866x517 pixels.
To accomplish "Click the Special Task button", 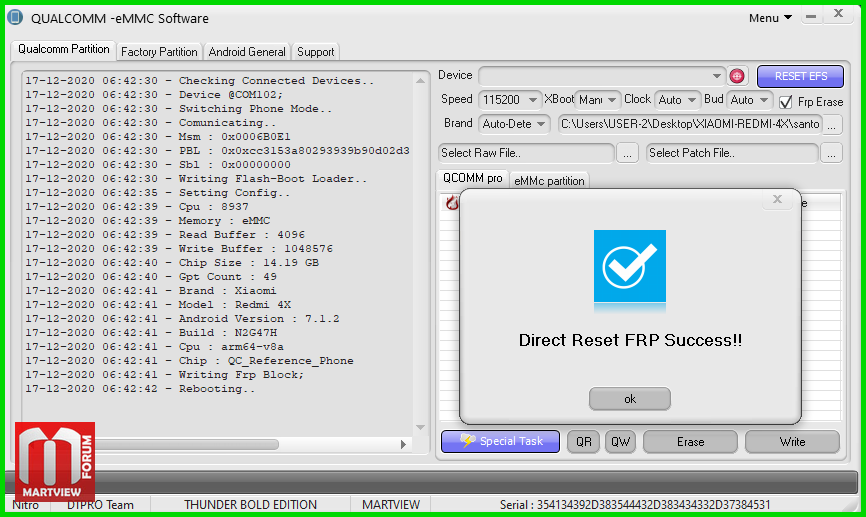I will pyautogui.click(x=500, y=441).
